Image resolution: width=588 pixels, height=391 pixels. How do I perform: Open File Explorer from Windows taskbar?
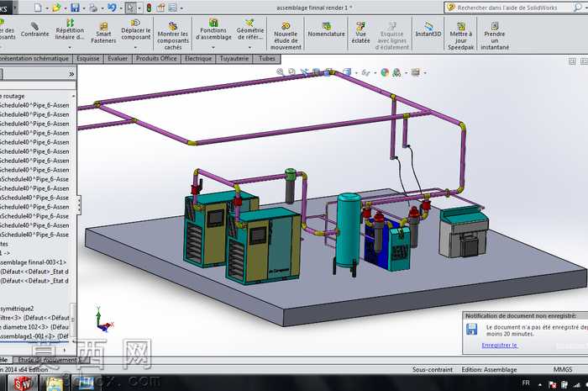(55, 383)
